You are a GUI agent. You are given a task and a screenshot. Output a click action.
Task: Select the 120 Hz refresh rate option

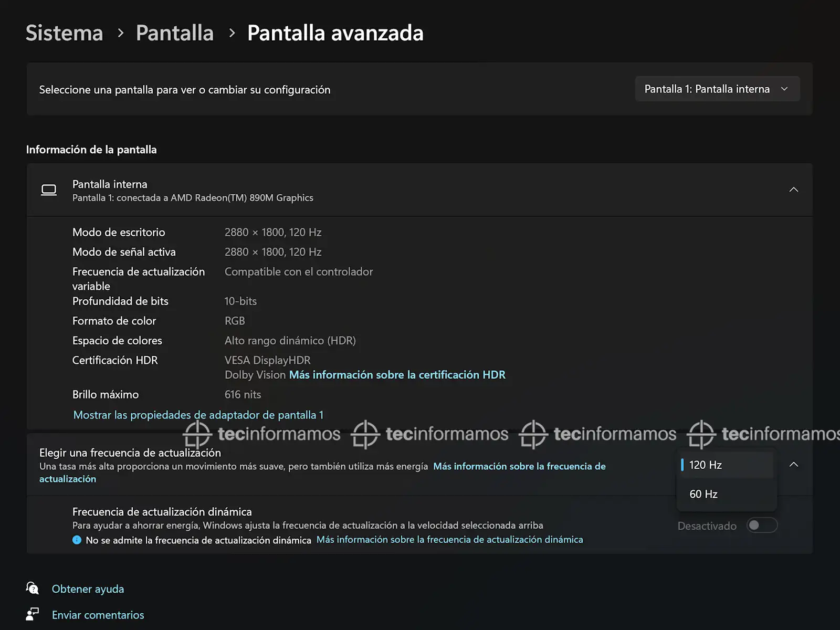(726, 465)
